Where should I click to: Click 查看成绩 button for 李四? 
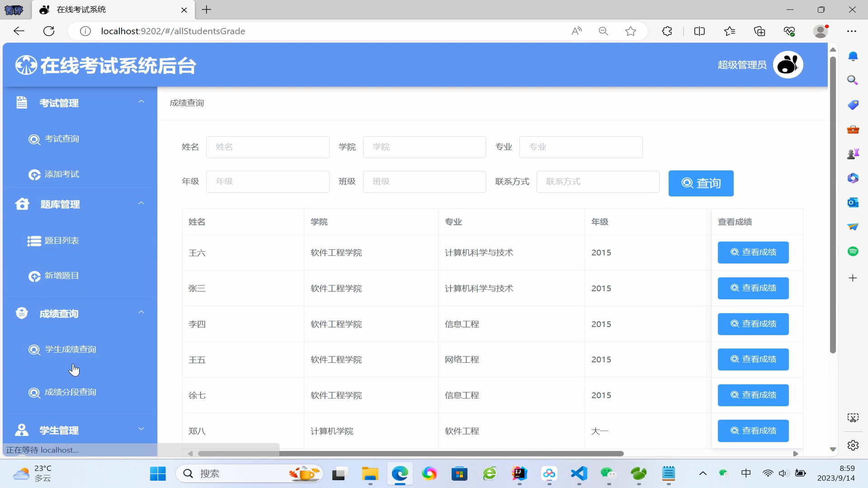[x=753, y=324]
